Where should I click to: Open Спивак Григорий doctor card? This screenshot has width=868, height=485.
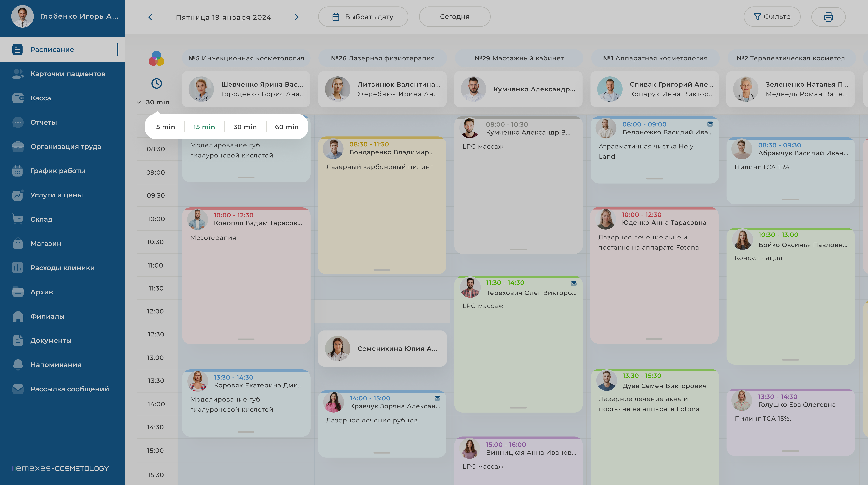[x=655, y=89]
